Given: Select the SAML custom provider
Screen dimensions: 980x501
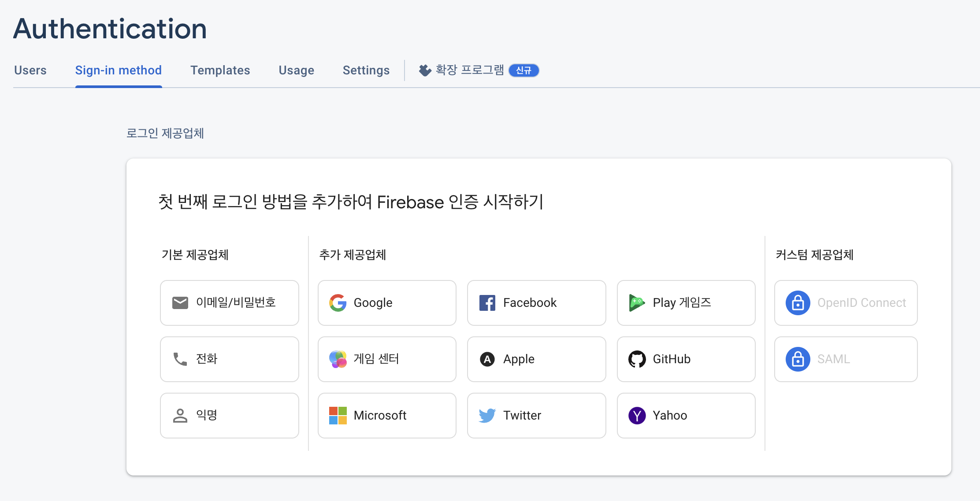Looking at the screenshot, I should [x=845, y=359].
